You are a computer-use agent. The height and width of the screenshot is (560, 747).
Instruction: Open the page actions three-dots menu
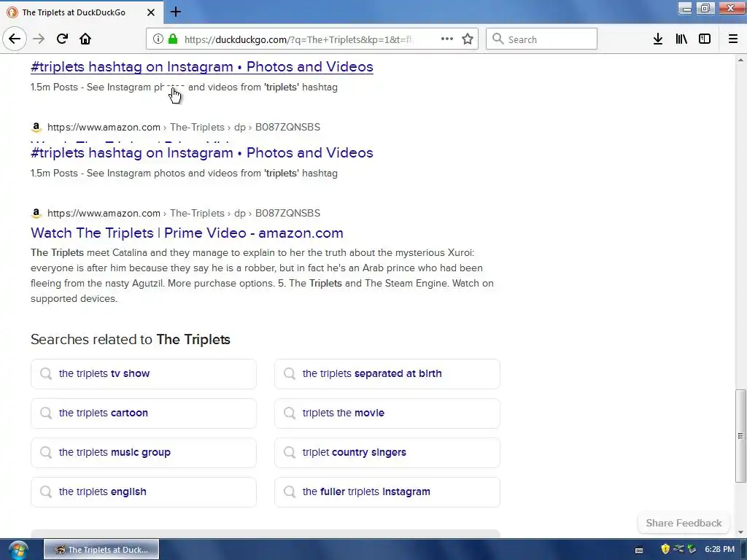(x=447, y=39)
